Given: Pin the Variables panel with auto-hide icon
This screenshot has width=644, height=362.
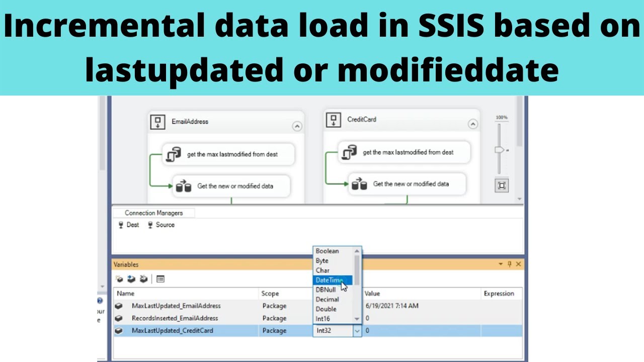Looking at the screenshot, I should pos(510,264).
